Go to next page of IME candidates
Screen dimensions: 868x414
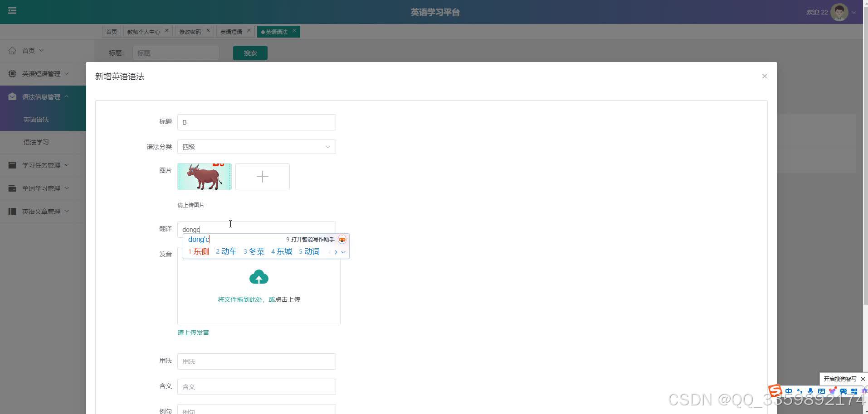336,252
